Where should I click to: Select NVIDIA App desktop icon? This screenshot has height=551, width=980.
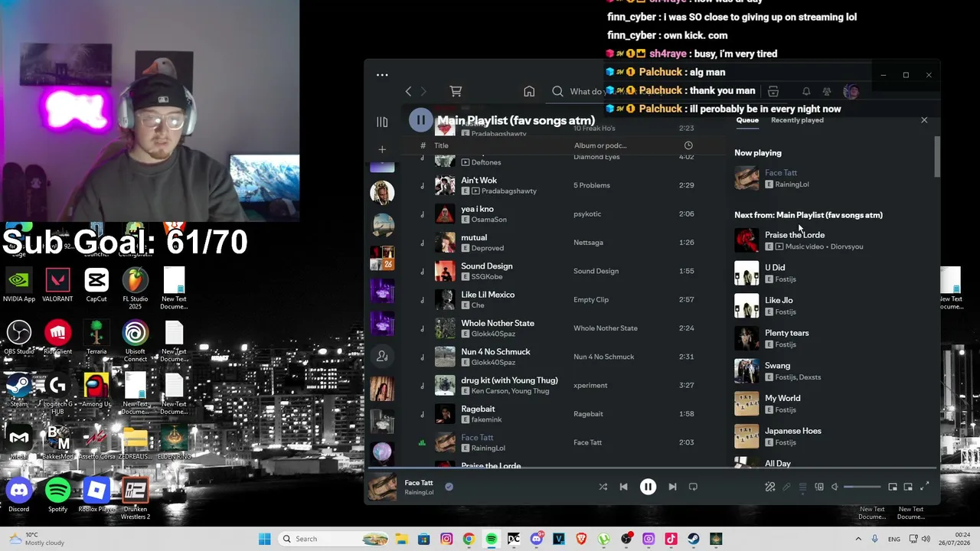19,285
